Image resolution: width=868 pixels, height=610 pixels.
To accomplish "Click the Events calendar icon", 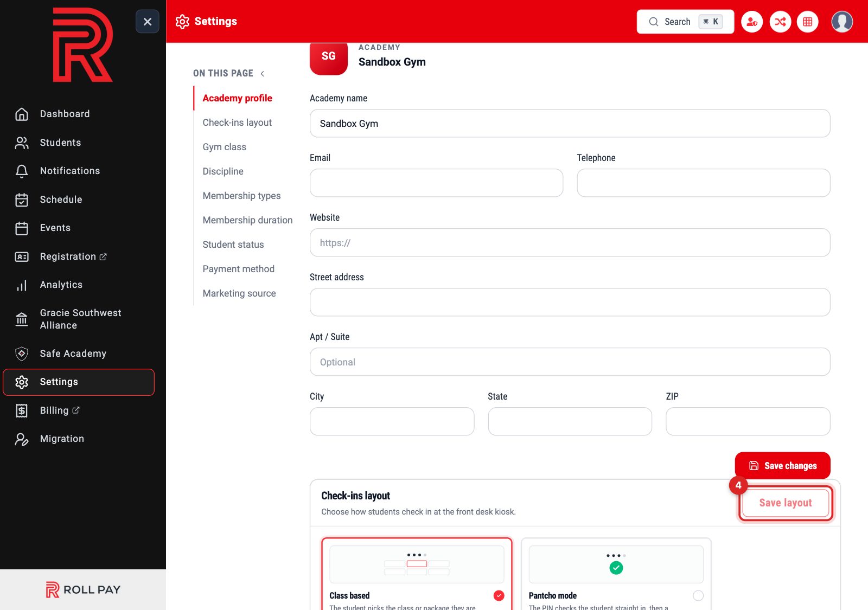I will click(22, 228).
